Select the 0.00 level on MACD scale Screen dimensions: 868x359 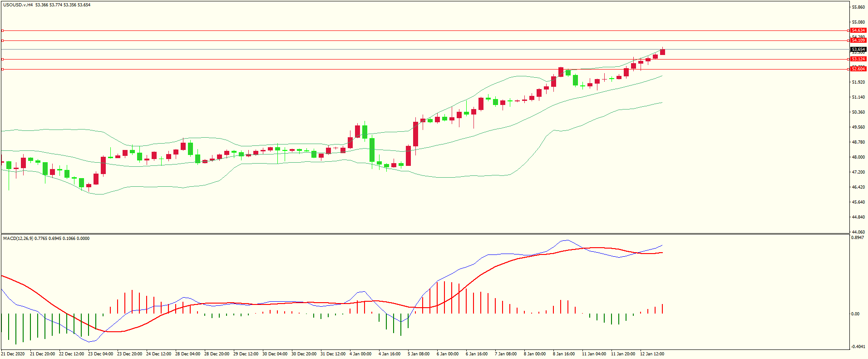click(x=855, y=314)
